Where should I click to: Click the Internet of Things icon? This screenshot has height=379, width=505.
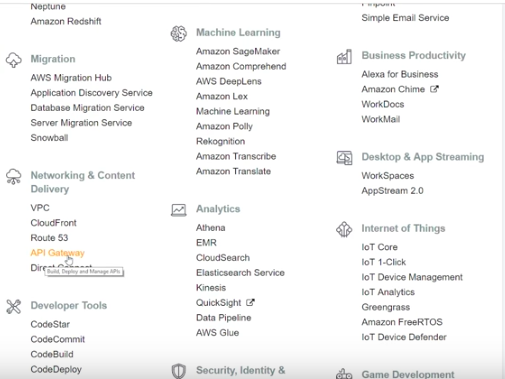tap(344, 229)
